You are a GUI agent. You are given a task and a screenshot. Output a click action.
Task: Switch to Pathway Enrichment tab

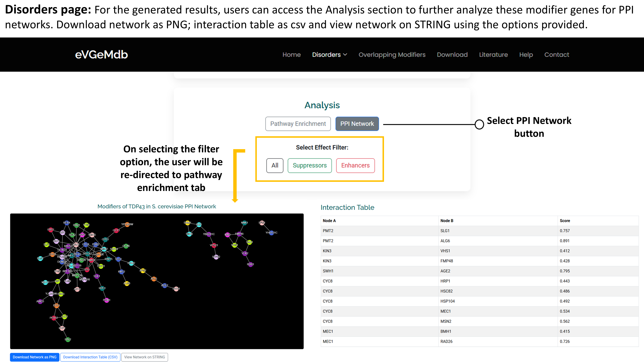pos(298,124)
